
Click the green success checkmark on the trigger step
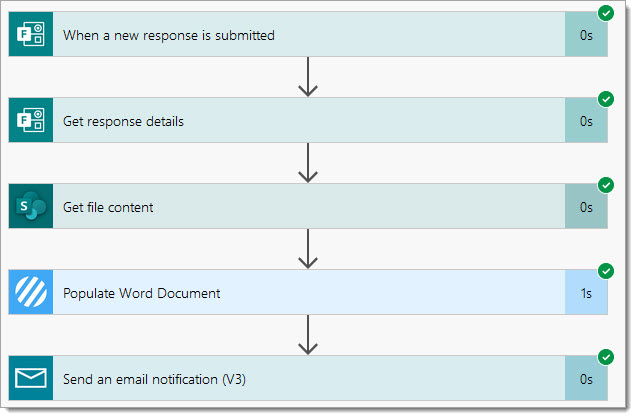(x=606, y=13)
